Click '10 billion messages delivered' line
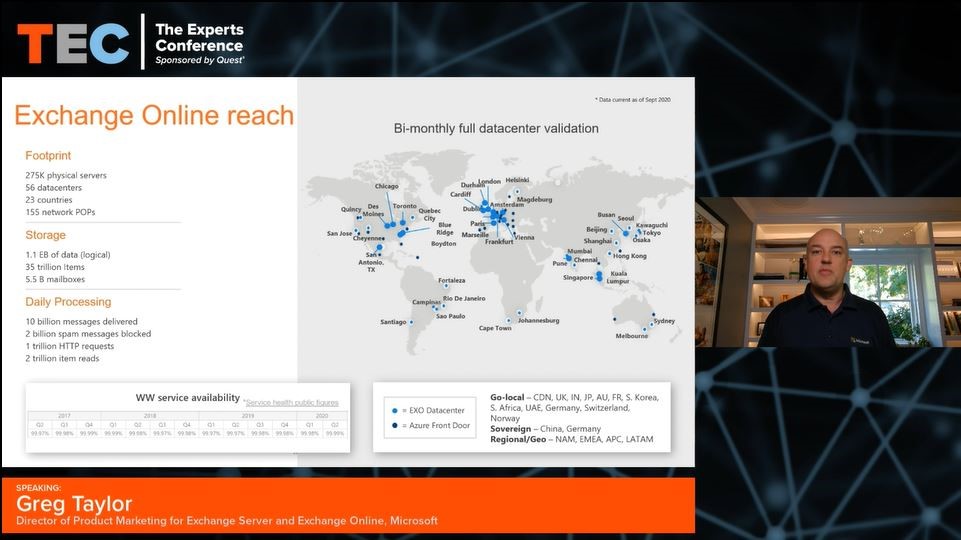Viewport: 961px width, 540px height. [x=81, y=321]
